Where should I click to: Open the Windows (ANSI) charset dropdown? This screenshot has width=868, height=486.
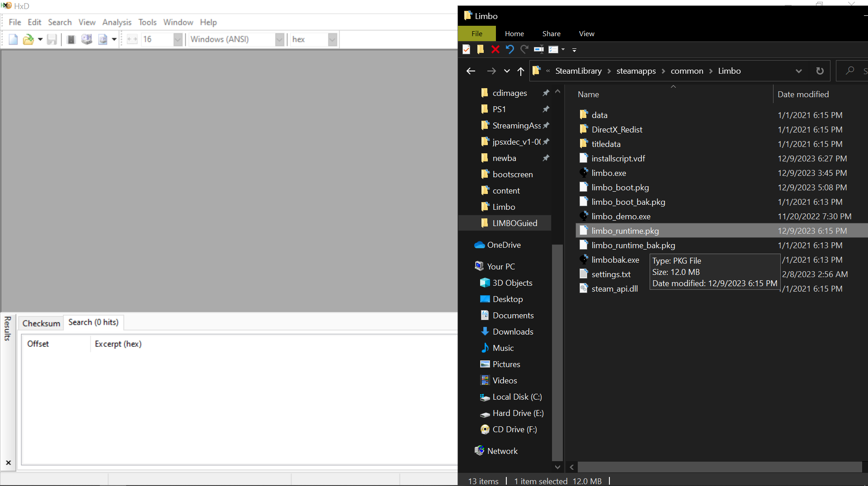(279, 39)
